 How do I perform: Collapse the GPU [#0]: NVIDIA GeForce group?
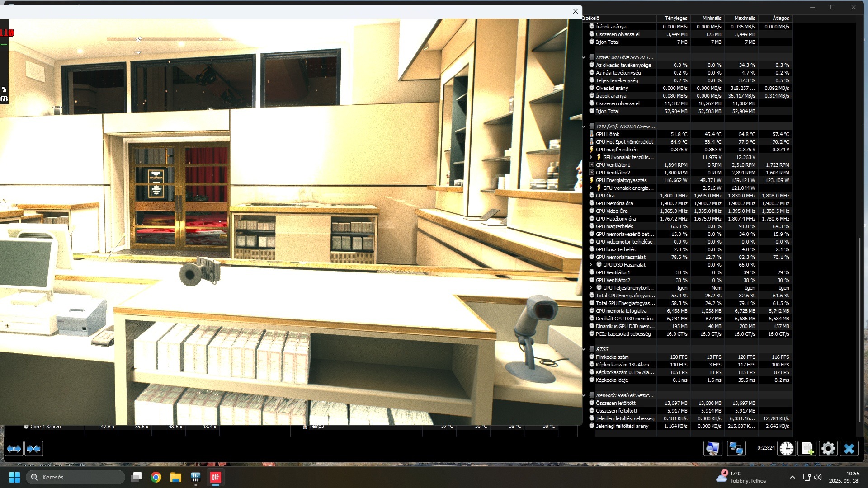pos(584,127)
